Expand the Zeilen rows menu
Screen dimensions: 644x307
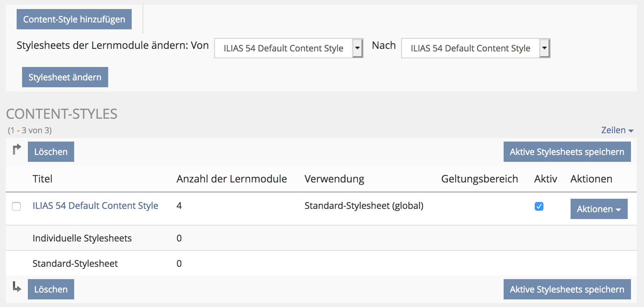point(617,130)
